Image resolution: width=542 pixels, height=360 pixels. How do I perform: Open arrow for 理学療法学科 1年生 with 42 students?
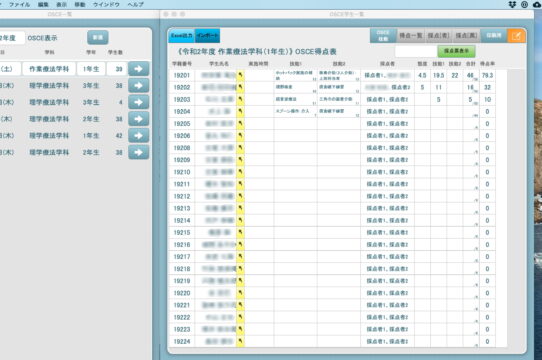pyautogui.click(x=139, y=135)
